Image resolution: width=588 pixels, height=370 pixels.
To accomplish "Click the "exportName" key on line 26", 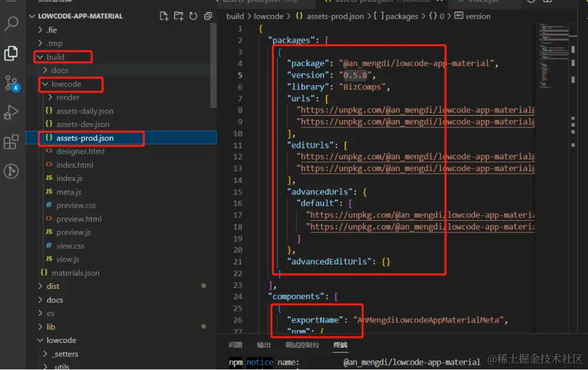I will (x=315, y=320).
